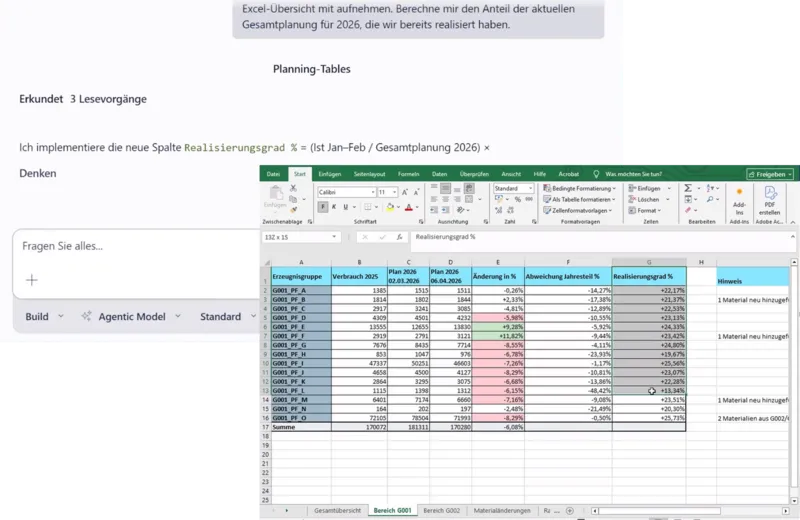Screen dimensions: 800x520
Task: Toggle wrap text button
Action: pos(469,188)
